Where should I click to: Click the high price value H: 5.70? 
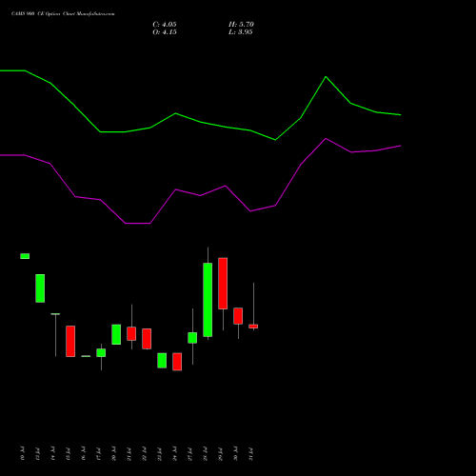[x=241, y=25]
